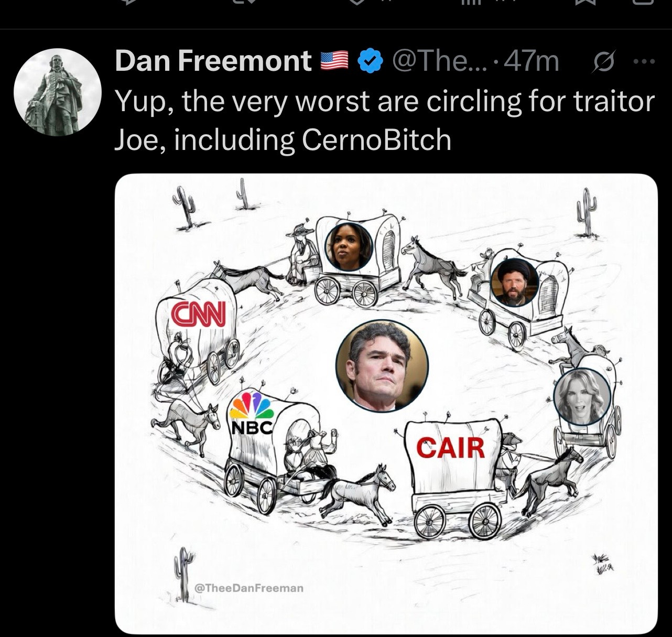Viewport: 672px width, 637px height.
Task: Tap the blue verified checkmark badge
Action: coord(370,62)
